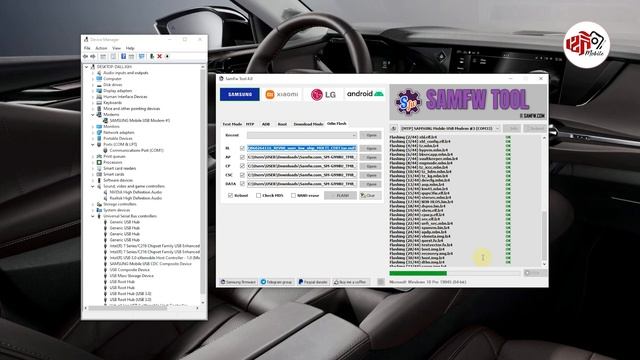Open the Help menu in Device Manager
Screen dimensions: 640x360
click(130, 48)
